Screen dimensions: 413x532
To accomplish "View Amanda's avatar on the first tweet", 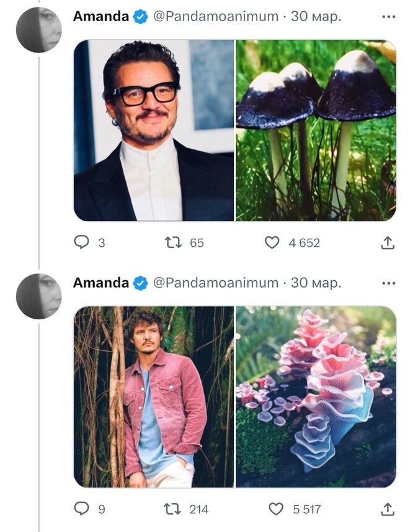I will click(x=38, y=30).
